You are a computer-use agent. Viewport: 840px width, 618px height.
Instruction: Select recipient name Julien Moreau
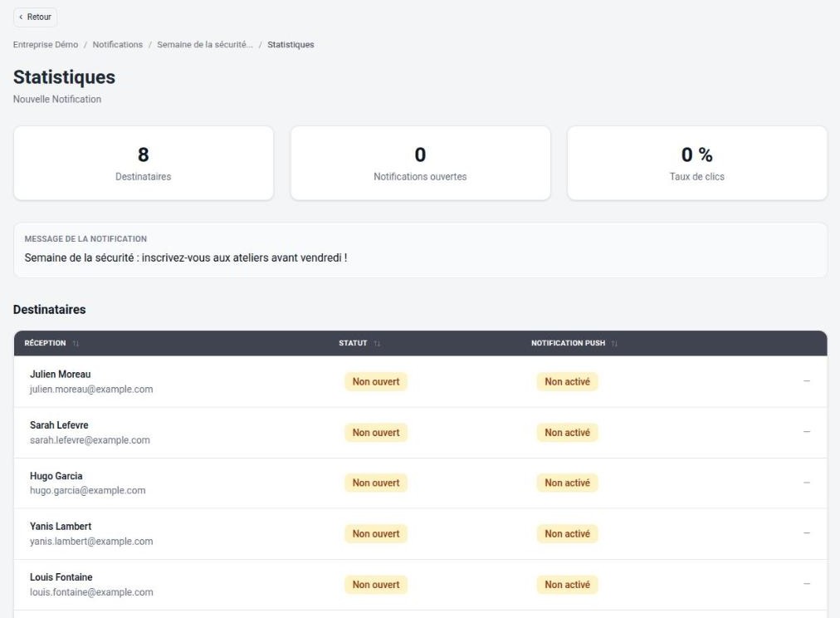coord(60,374)
